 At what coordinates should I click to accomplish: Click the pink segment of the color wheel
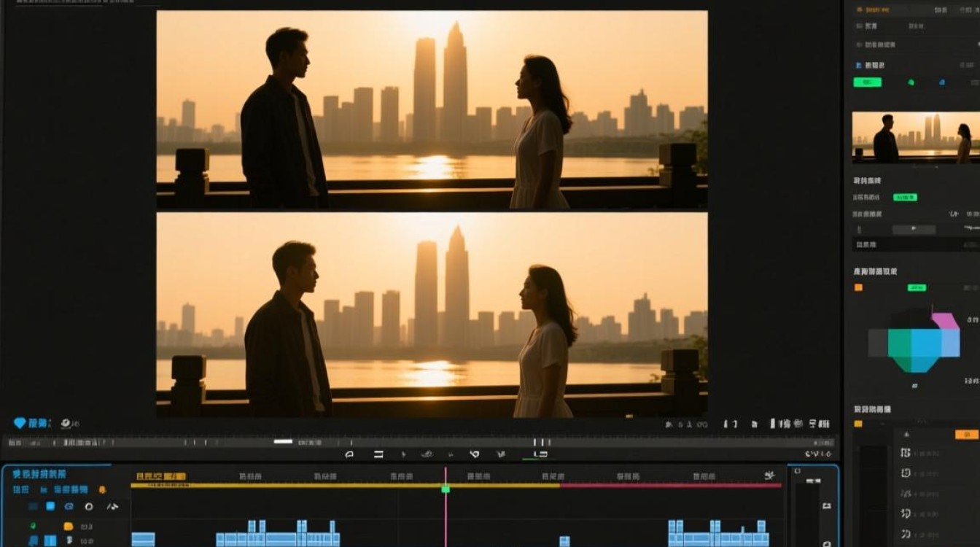tap(945, 322)
